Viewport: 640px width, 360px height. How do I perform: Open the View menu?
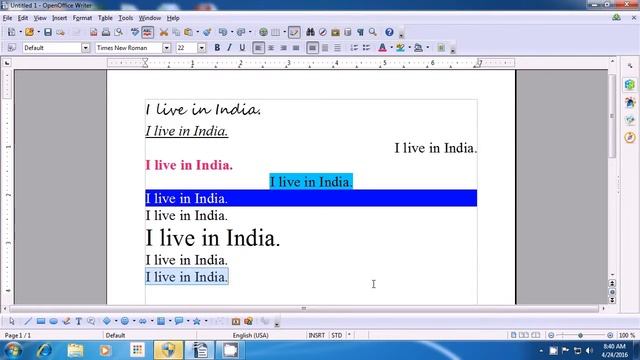(x=40, y=18)
